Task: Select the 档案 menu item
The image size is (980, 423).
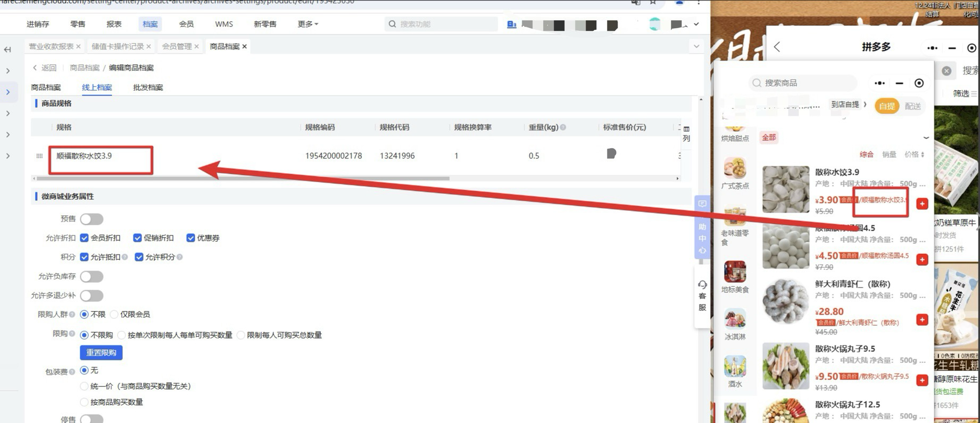Action: [150, 24]
